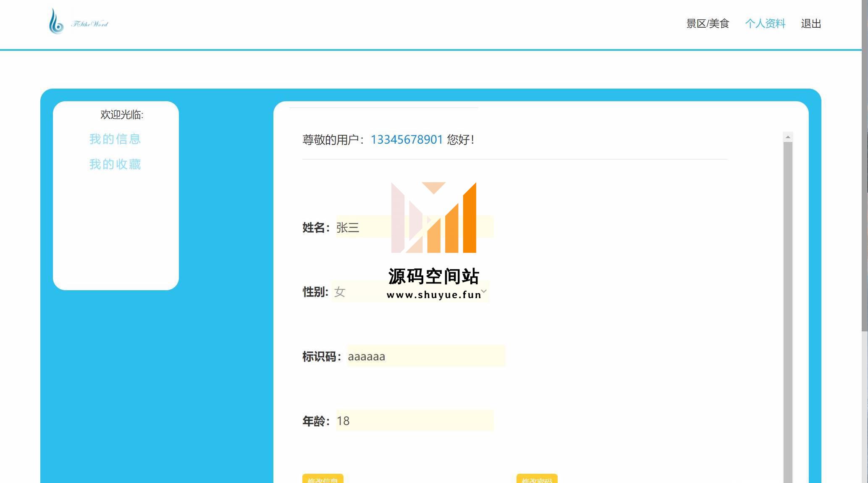Click the inner panel scrollbar thumb
This screenshot has width=868, height=483.
coord(788,312)
